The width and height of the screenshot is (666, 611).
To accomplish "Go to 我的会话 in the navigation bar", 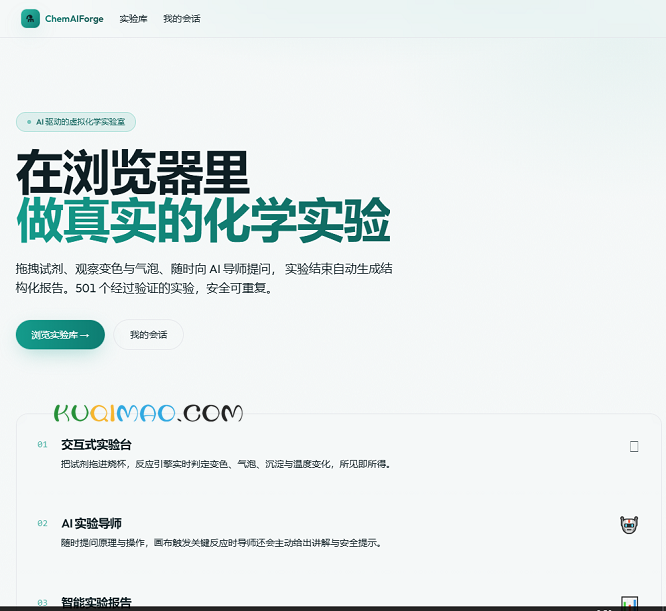I will point(181,19).
